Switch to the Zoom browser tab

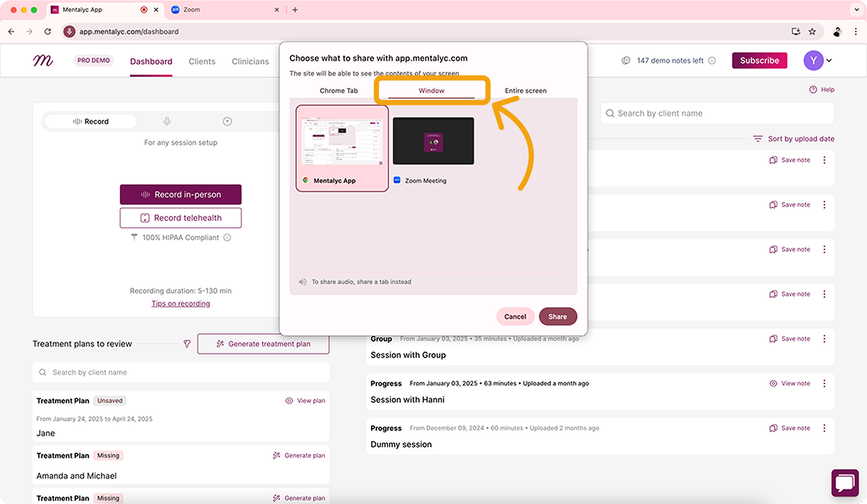tap(226, 10)
